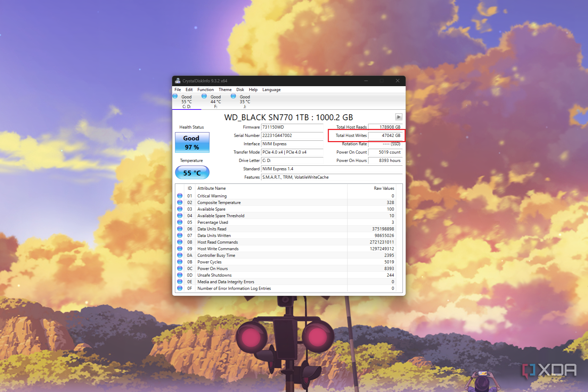
Task: Open the Function menu
Action: tap(206, 90)
